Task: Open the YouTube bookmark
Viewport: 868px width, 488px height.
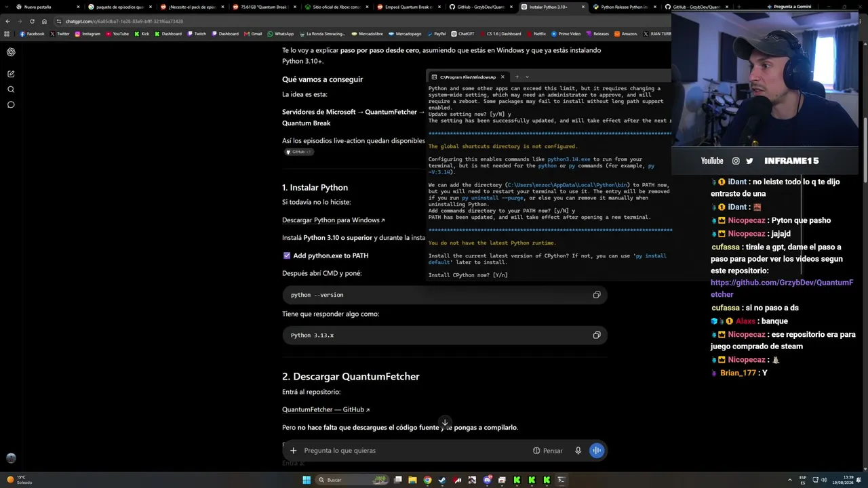Action: pyautogui.click(x=117, y=34)
